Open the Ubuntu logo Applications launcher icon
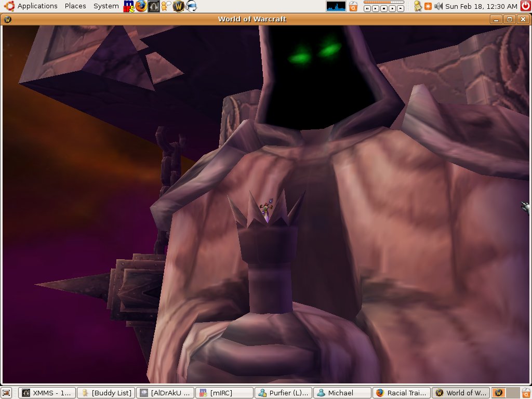 pyautogui.click(x=9, y=6)
